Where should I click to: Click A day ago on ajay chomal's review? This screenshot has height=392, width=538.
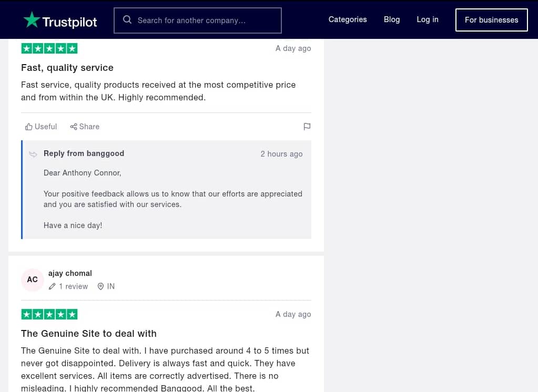[293, 314]
